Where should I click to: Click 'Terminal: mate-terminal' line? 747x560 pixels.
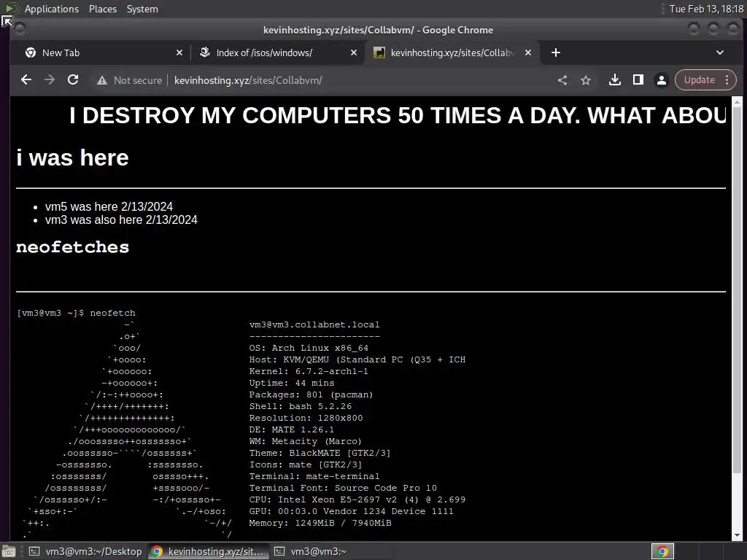coord(314,476)
